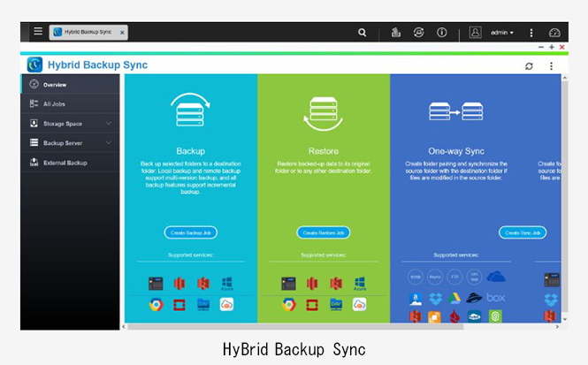
Task: Click Azure icon under Restore services
Action: point(360,284)
